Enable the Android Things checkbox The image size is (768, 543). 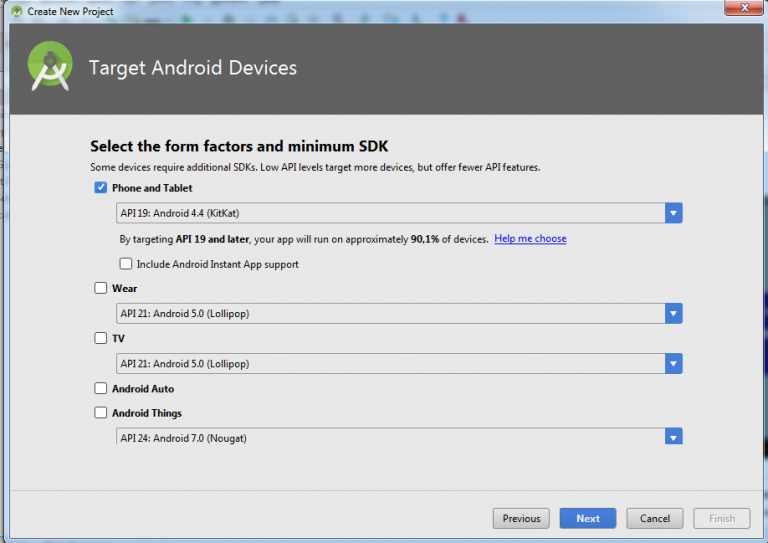coord(100,412)
